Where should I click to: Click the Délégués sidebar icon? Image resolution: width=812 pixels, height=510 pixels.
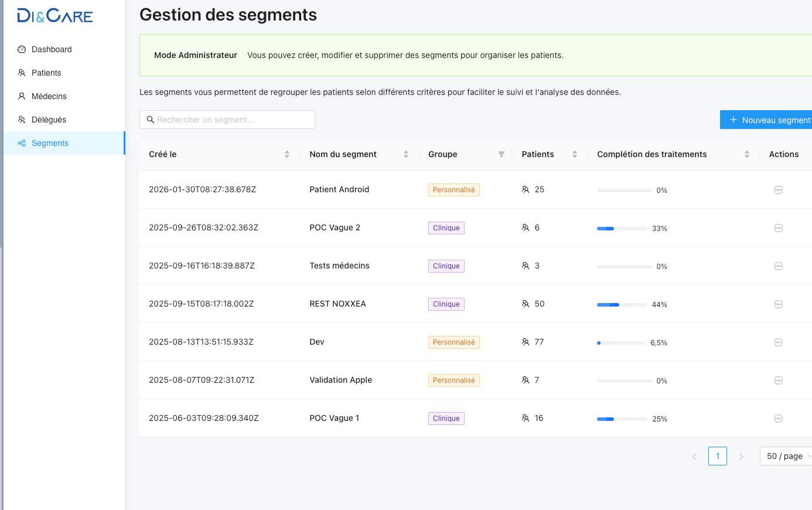click(x=22, y=120)
